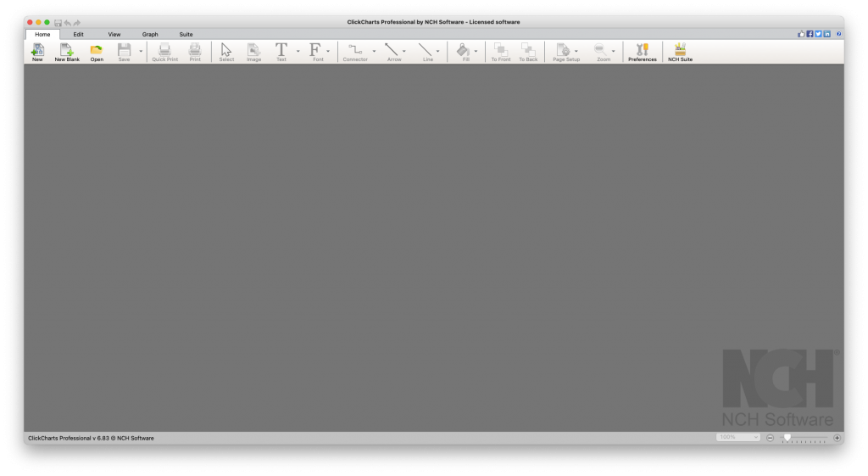Switch to the Suite tab
This screenshot has width=868, height=476.
coord(186,34)
